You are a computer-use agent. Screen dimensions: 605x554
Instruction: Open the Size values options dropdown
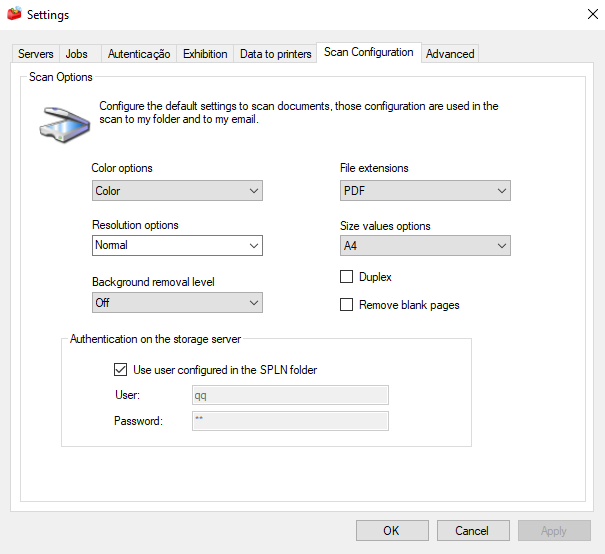pos(425,245)
